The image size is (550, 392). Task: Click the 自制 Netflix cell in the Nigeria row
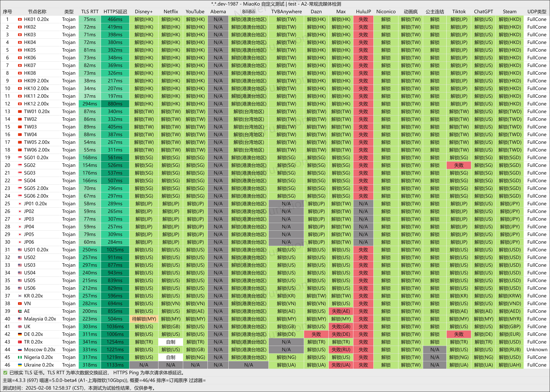tap(171, 357)
